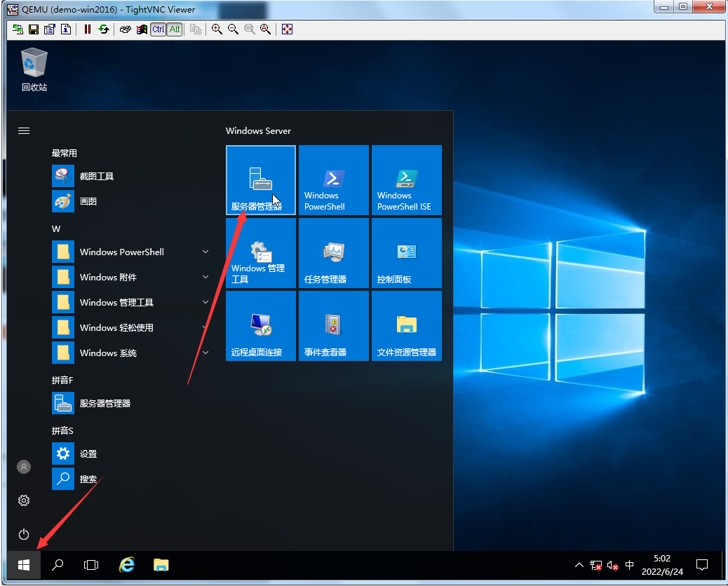Open the Windows 管理工具 tile
728x586 pixels.
tap(260, 253)
